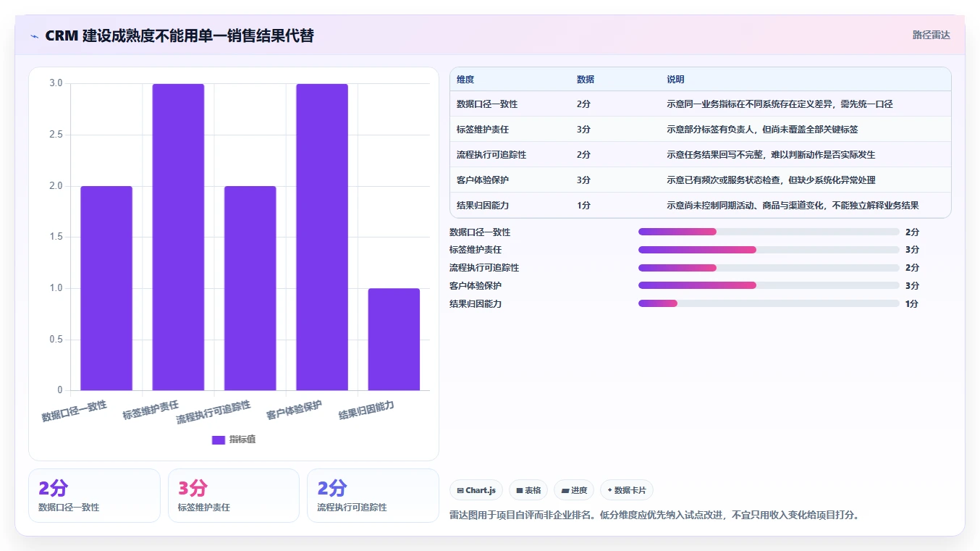Click the 结果归因能力 x-axis label
The image size is (980, 551).
(x=366, y=410)
